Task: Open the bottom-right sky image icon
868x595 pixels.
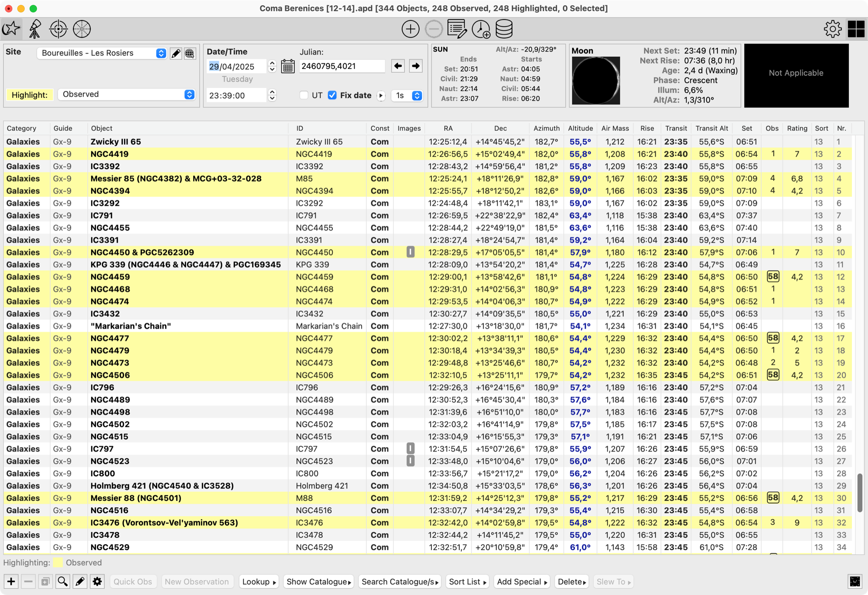Action: 855,582
